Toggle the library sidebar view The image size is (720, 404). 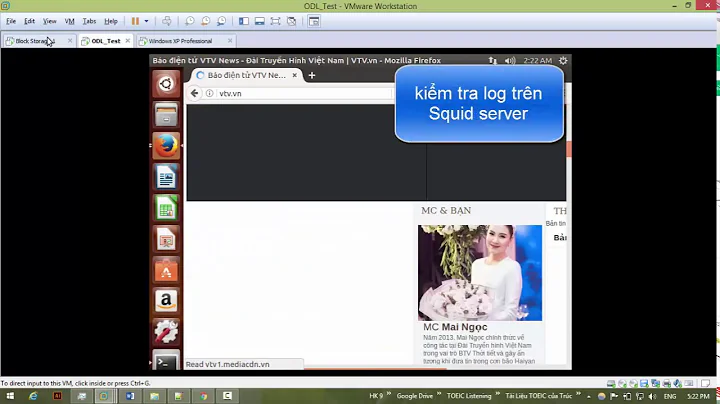point(244,21)
